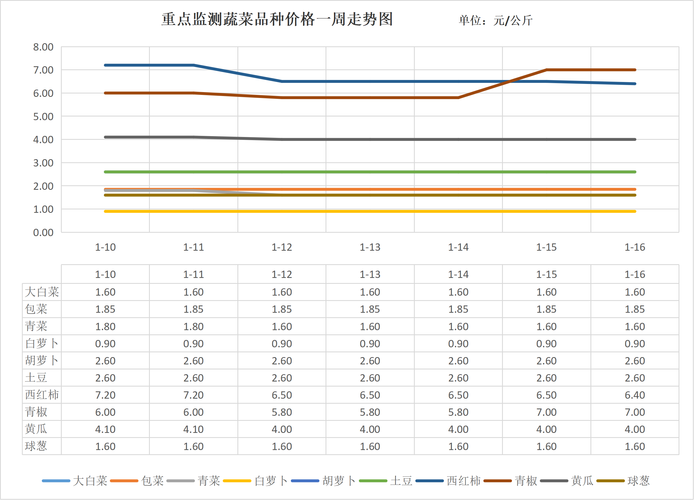This screenshot has height=500, width=694.
Task: Click the chart title 重点监测蔬菜品种价格一周走势图
Action: click(x=277, y=20)
